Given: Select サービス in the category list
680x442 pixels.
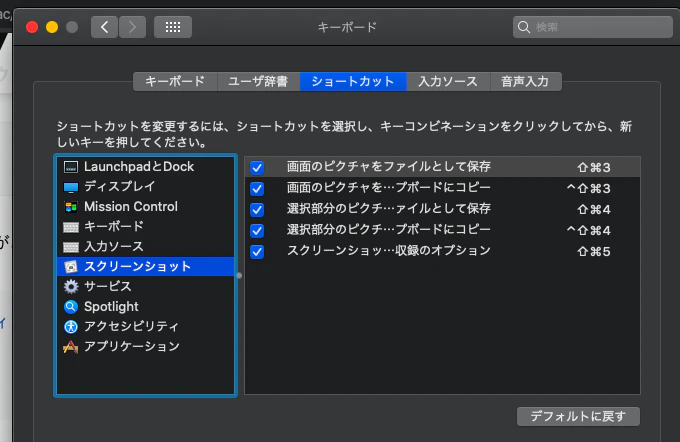Looking at the screenshot, I should click(145, 286).
